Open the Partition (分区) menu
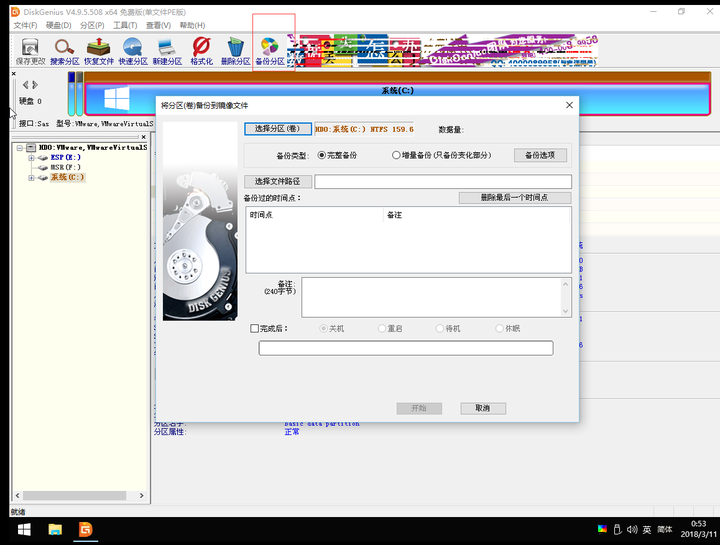 pos(92,25)
